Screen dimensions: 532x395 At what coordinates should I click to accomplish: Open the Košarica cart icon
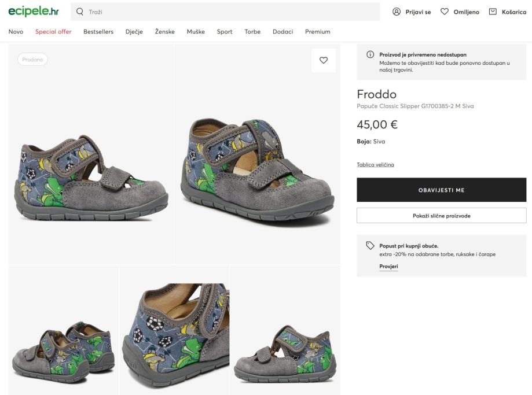pos(493,12)
